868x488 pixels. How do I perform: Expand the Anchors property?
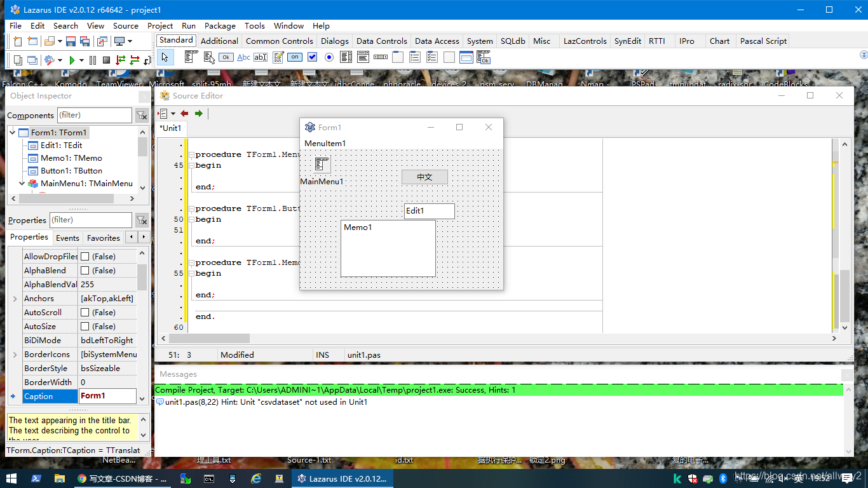(15, 299)
